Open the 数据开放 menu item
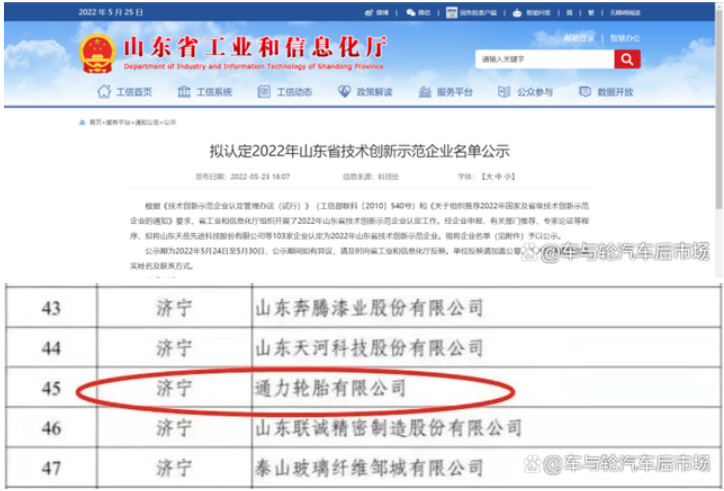724x491 pixels. (x=615, y=92)
